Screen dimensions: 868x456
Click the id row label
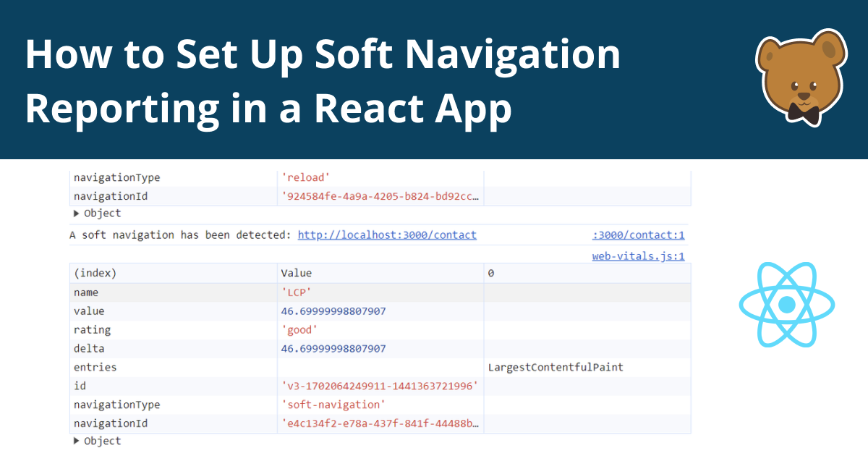80,387
